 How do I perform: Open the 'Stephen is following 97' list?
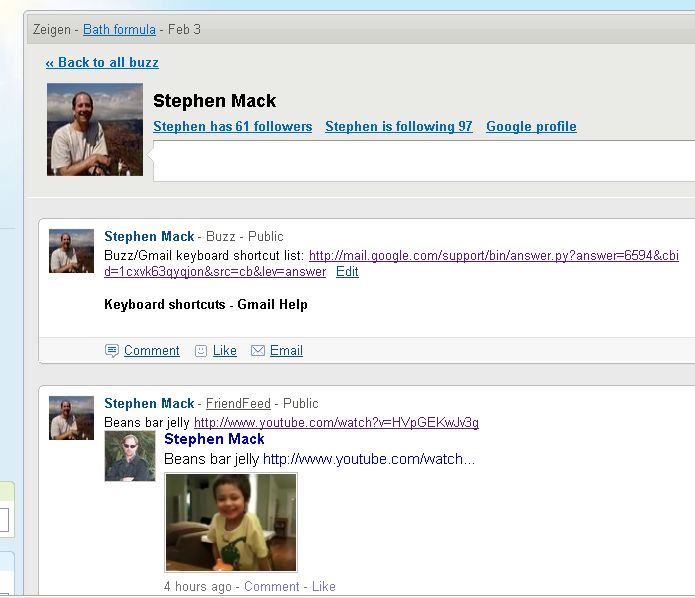coord(398,127)
